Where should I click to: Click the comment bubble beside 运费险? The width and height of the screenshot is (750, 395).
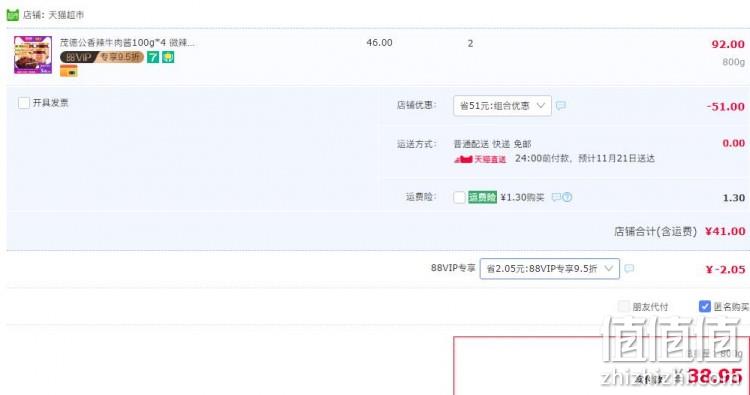click(556, 197)
